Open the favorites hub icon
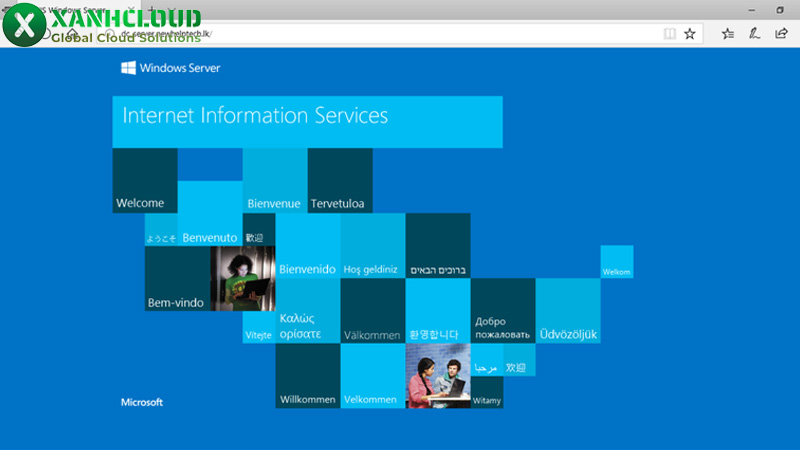This screenshot has width=800, height=450. [728, 34]
